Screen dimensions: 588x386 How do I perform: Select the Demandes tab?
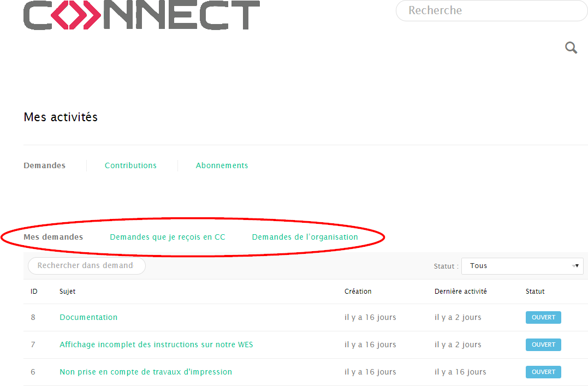tap(44, 165)
